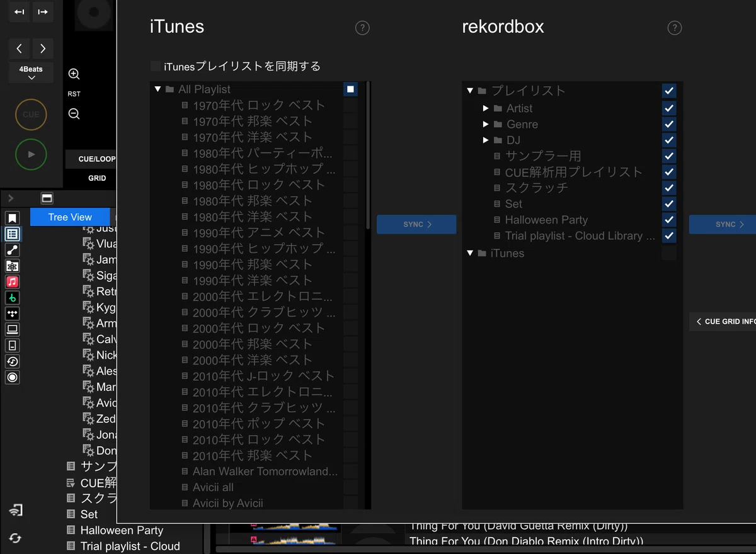
Task: Open the Histories clock sidebar icon
Action: [12, 361]
